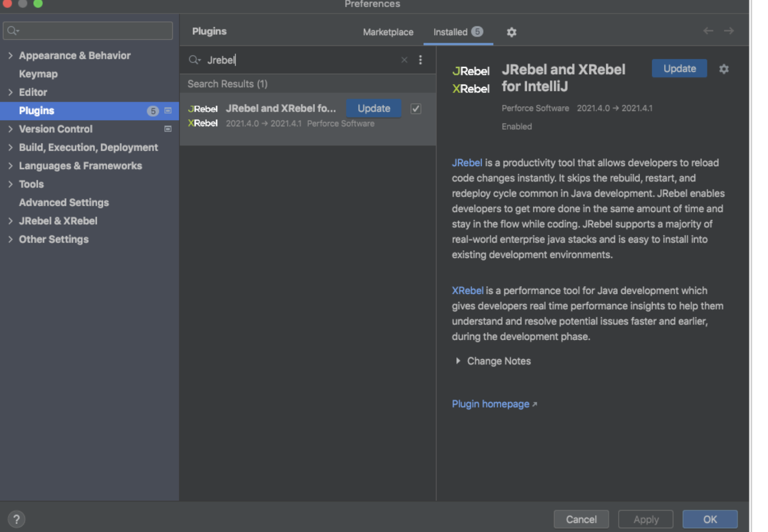Image resolution: width=768 pixels, height=532 pixels.
Task: Expand the Change Notes disclosure
Action: [458, 361]
